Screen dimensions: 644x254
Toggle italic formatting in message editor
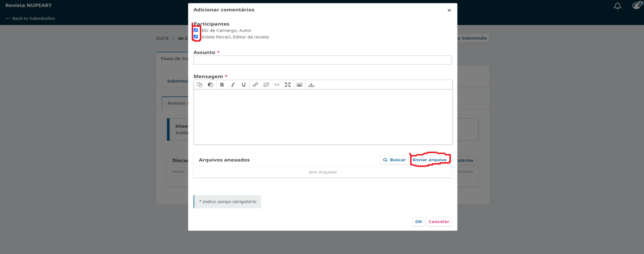click(x=233, y=85)
